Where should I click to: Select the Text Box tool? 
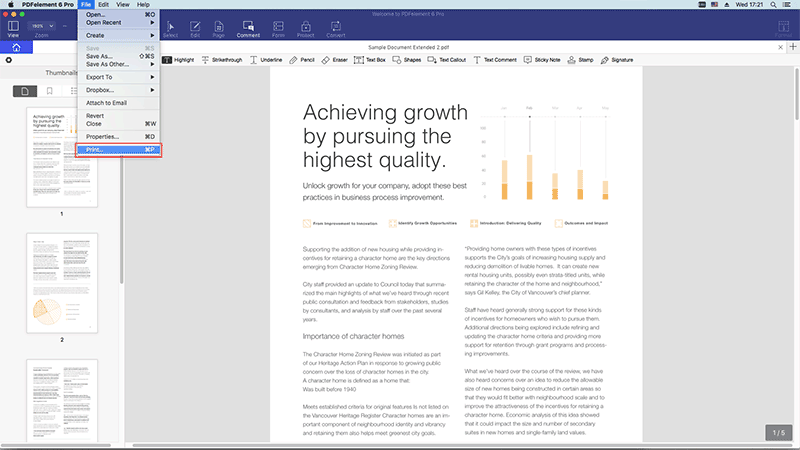[x=370, y=60]
